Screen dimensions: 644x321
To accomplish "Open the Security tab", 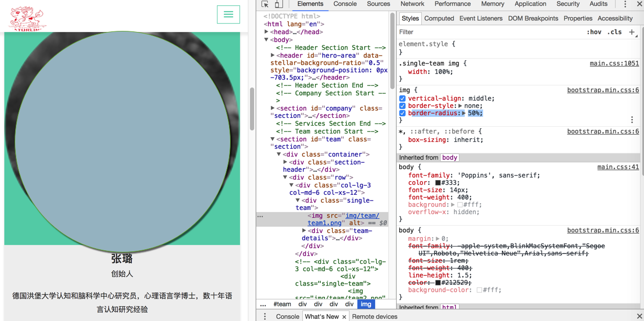I will 568,4.
